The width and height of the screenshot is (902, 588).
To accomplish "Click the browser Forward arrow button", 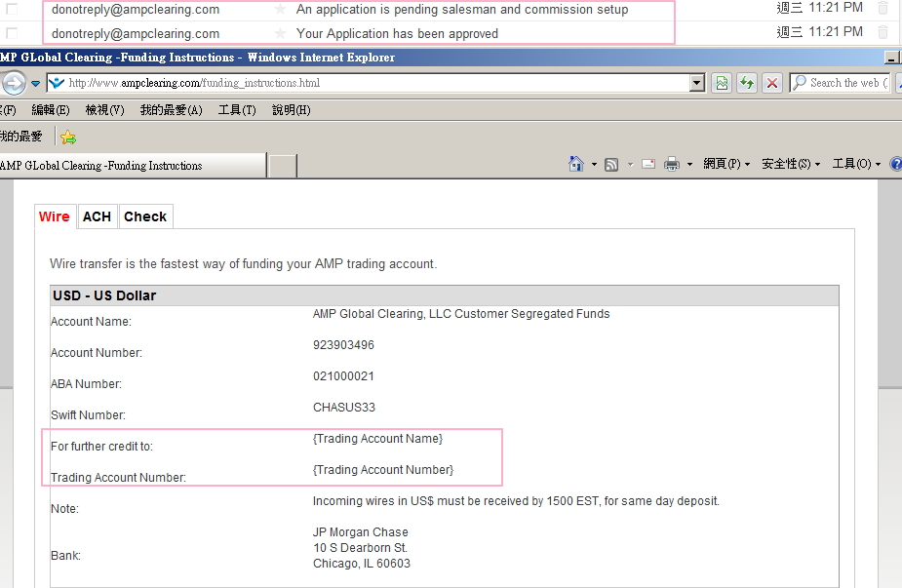I will tap(14, 83).
